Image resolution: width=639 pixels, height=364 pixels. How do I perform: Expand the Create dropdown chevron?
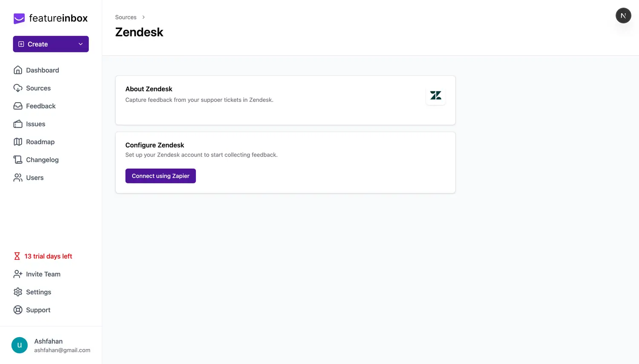tap(81, 44)
